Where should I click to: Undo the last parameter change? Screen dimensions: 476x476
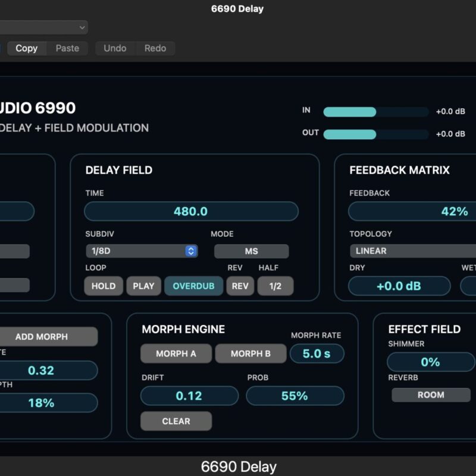(x=115, y=48)
